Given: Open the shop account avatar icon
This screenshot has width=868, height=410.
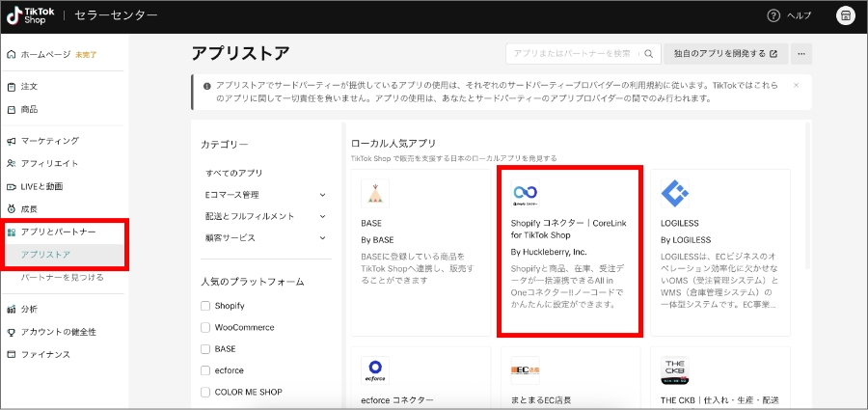Looking at the screenshot, I should click(x=845, y=15).
